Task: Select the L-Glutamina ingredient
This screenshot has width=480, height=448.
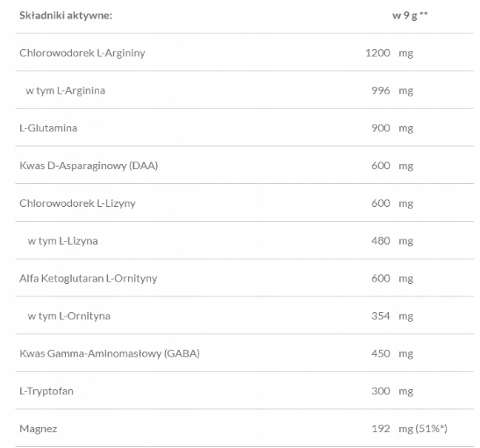Action: click(x=48, y=128)
